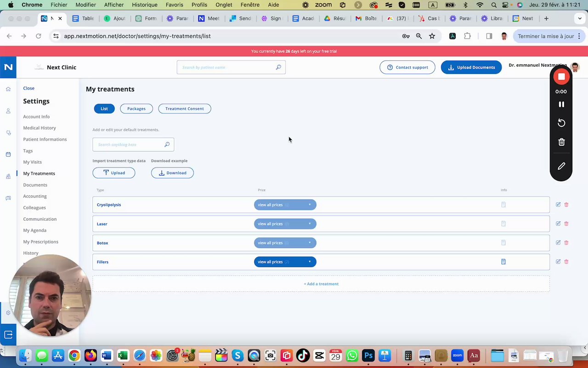Open Tags settings
This screenshot has height=368, width=588.
click(28, 151)
